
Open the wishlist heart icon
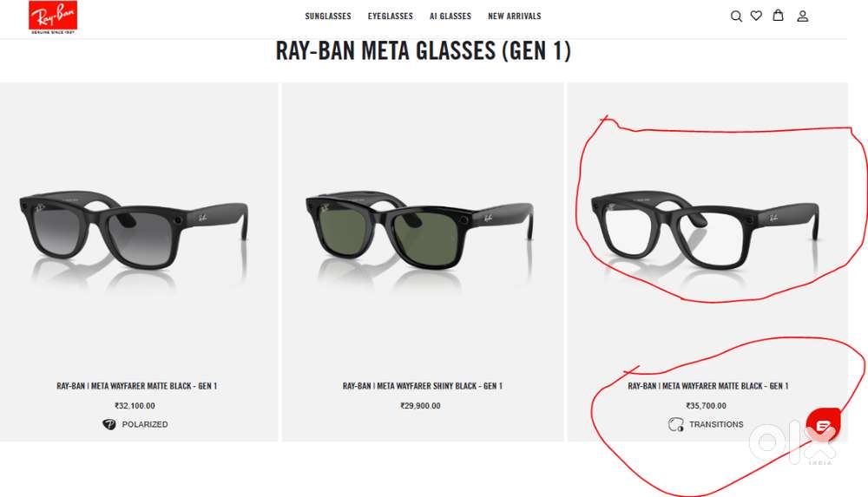pos(756,16)
